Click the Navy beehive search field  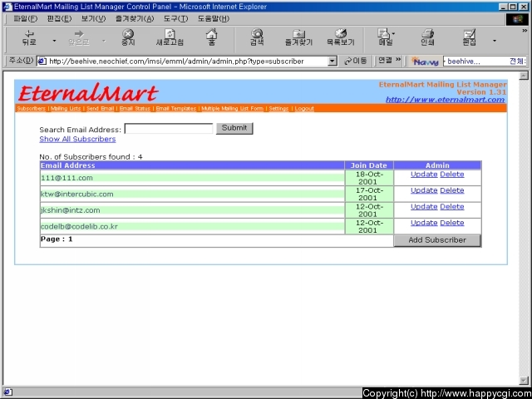tap(485, 62)
